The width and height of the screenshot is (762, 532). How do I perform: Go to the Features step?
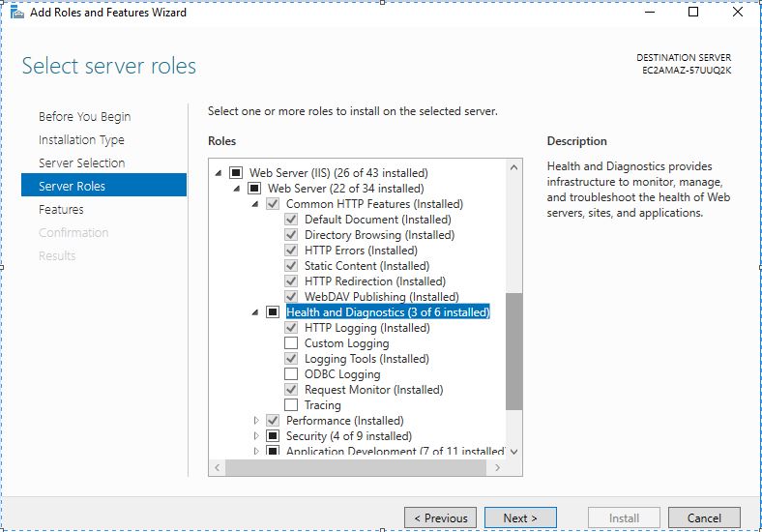tap(61, 210)
